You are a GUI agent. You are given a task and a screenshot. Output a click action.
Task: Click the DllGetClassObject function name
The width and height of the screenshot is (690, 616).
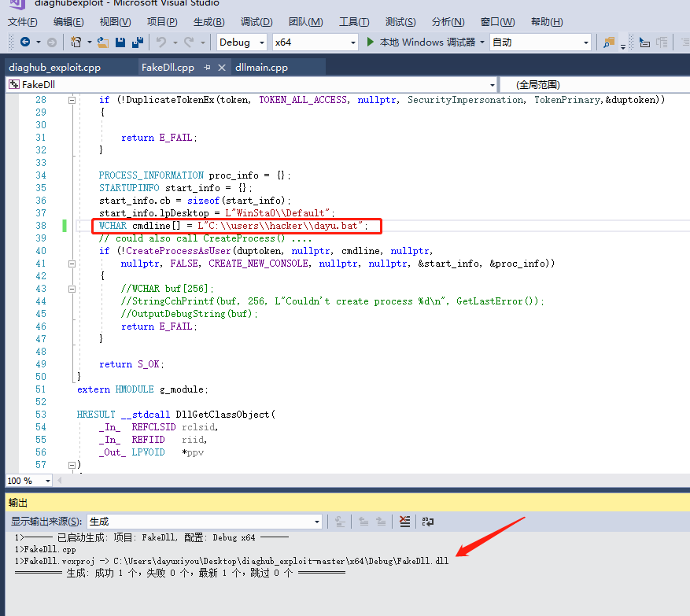click(223, 415)
